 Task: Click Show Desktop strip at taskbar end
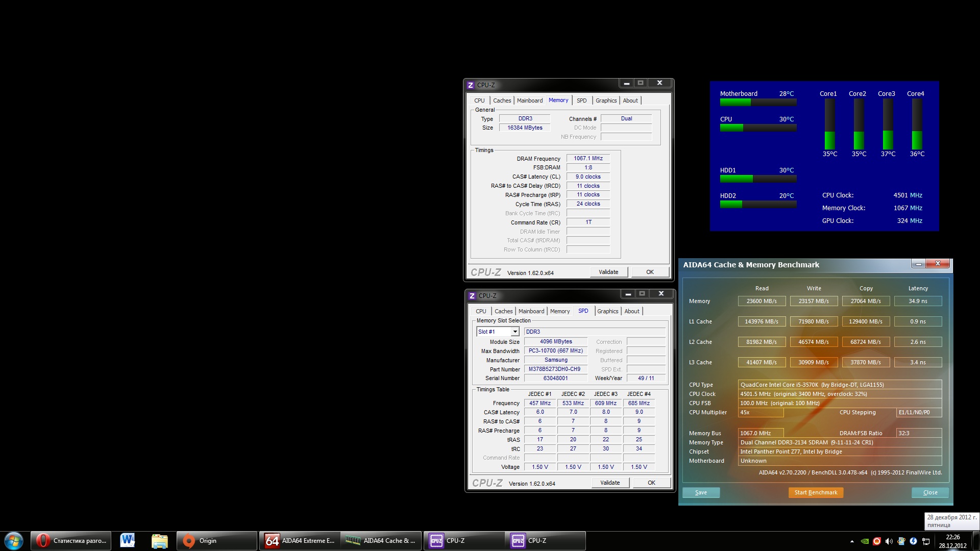pos(976,541)
